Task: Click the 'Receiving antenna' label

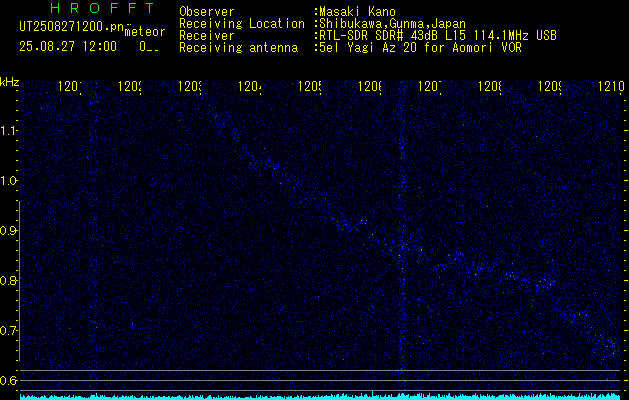Action: pos(238,48)
